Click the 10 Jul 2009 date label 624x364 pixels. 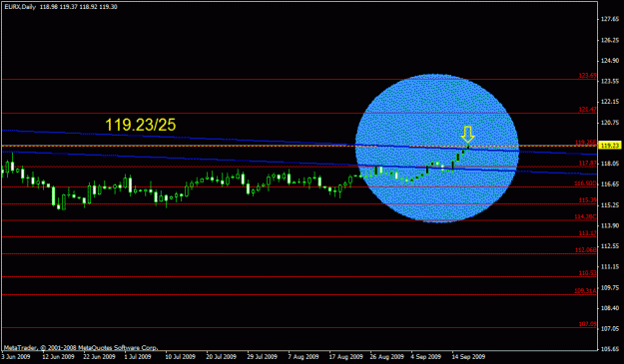(x=180, y=356)
